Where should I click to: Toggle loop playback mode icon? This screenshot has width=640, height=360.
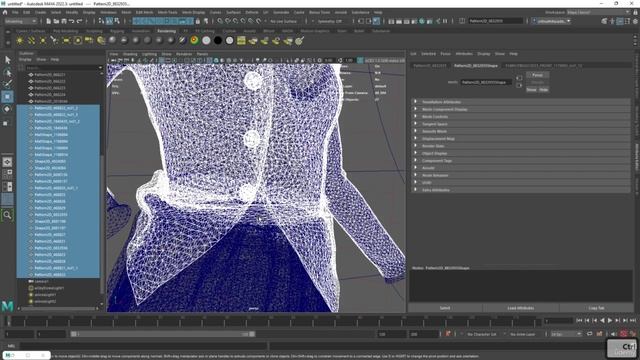click(590, 334)
